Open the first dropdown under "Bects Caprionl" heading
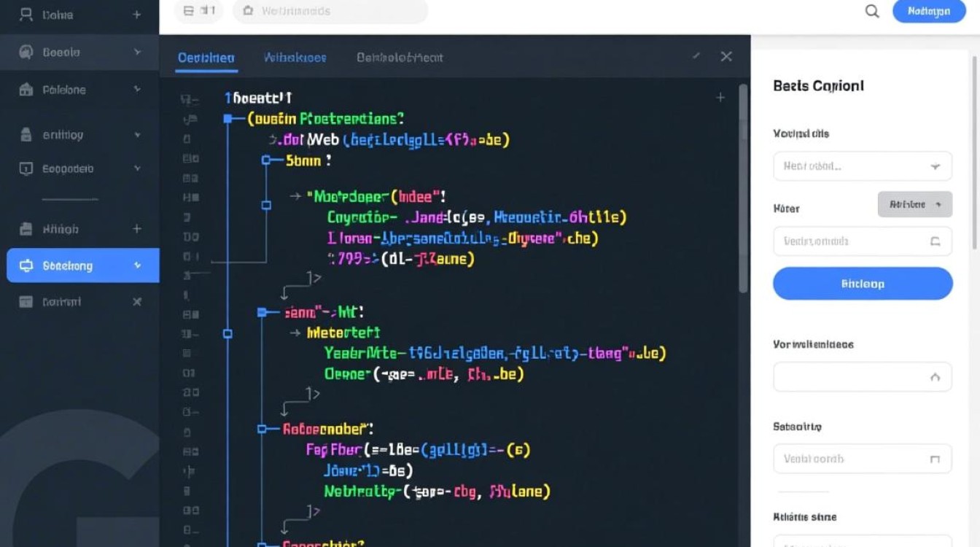The height and width of the screenshot is (547, 980). (x=862, y=166)
